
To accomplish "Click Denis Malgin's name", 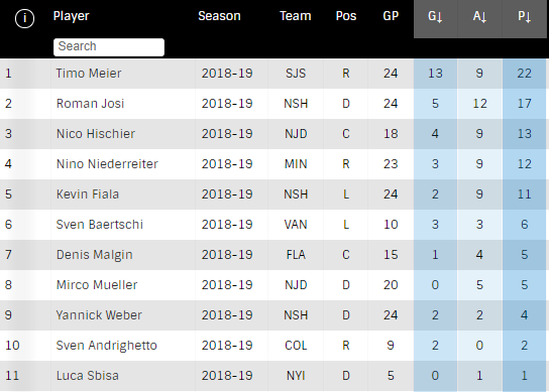I will pyautogui.click(x=94, y=255).
